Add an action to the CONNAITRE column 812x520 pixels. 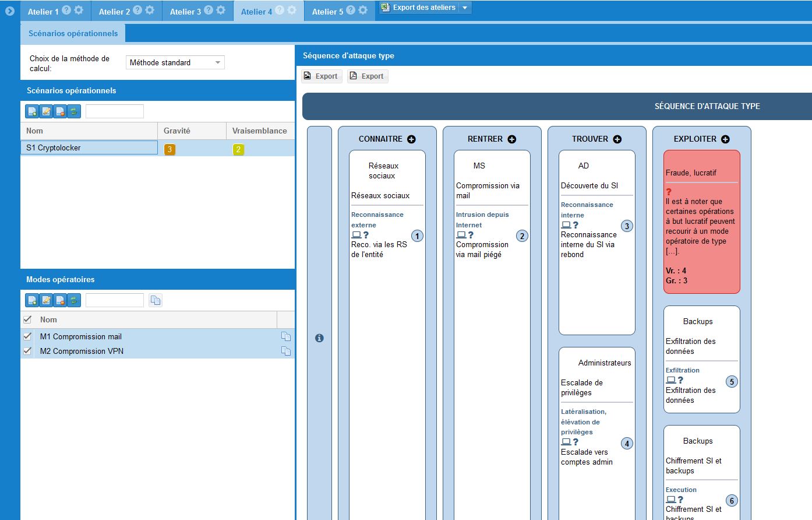pyautogui.click(x=411, y=139)
